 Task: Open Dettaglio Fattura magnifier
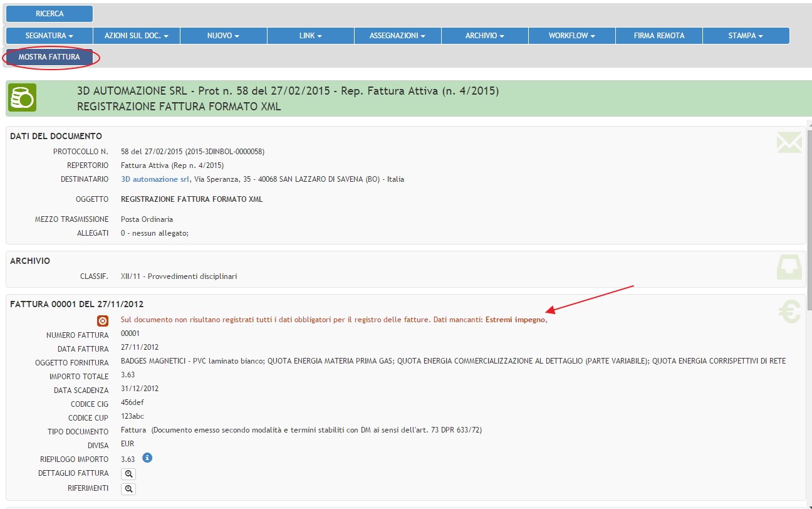point(128,474)
